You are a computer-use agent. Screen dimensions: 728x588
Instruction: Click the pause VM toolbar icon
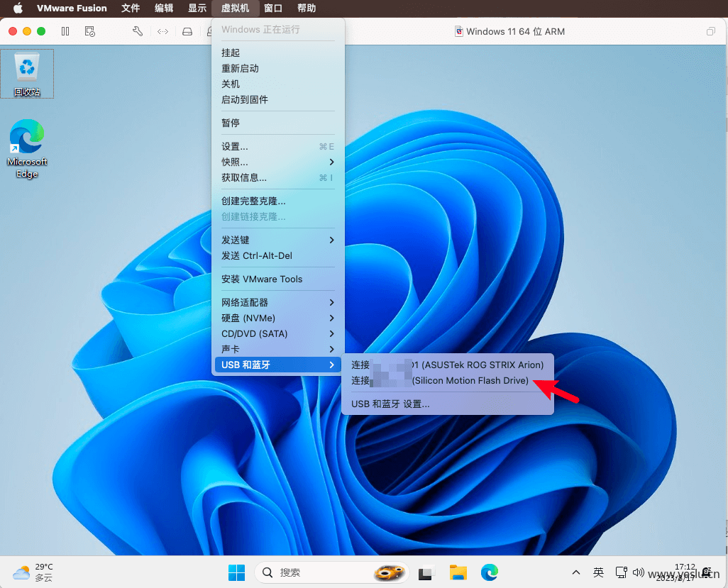65,31
